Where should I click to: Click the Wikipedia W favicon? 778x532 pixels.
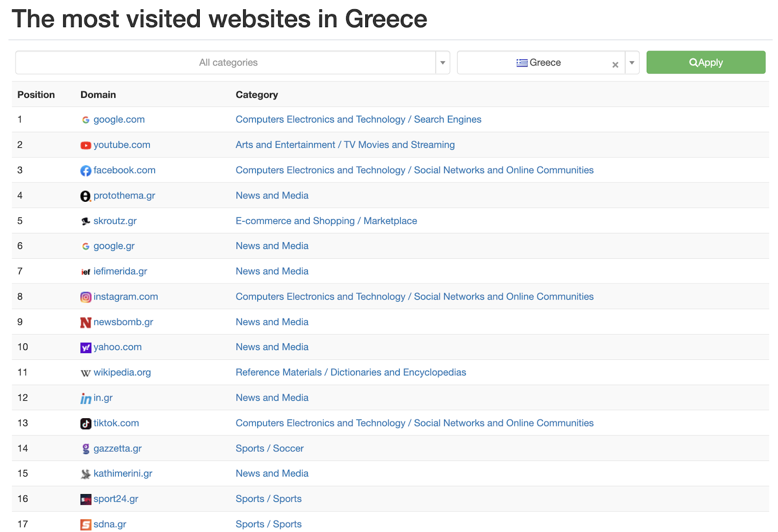pyautogui.click(x=86, y=373)
